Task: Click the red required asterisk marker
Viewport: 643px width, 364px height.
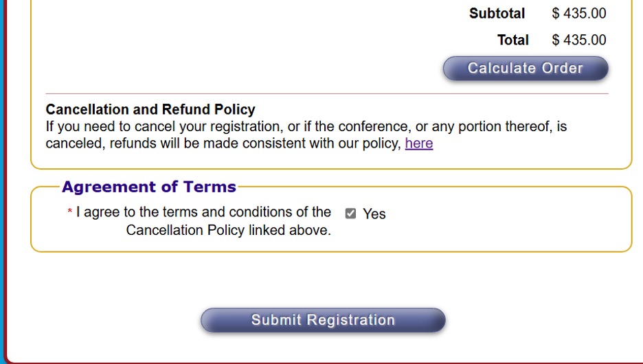Action: click(70, 213)
